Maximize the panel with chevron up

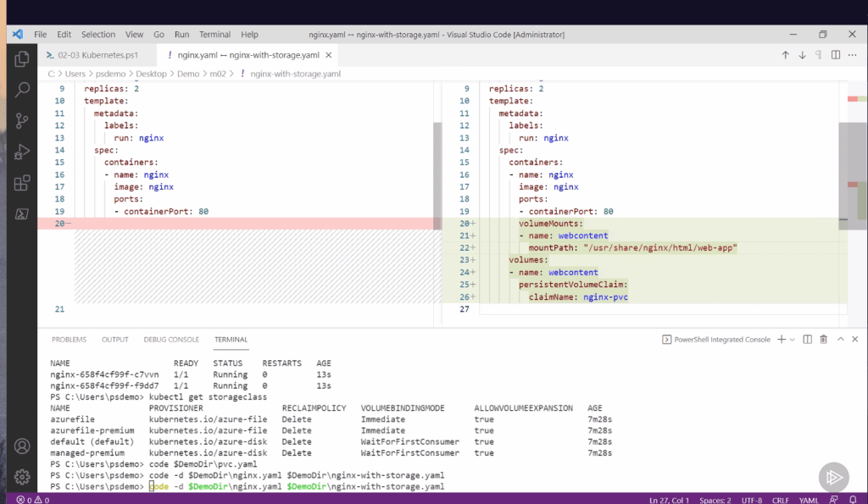click(x=840, y=339)
